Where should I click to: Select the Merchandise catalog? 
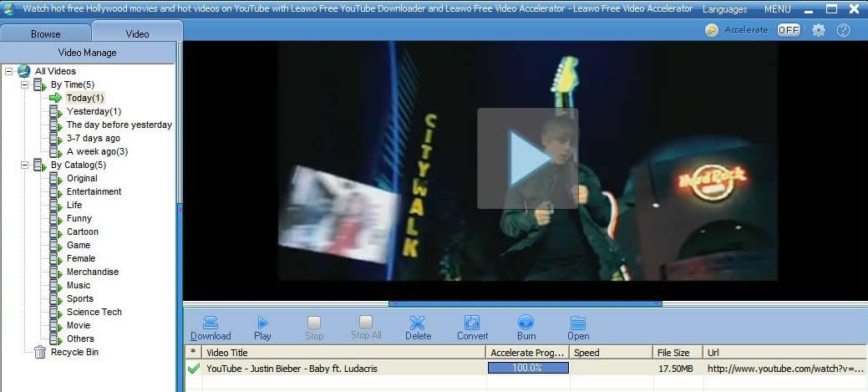point(93,272)
